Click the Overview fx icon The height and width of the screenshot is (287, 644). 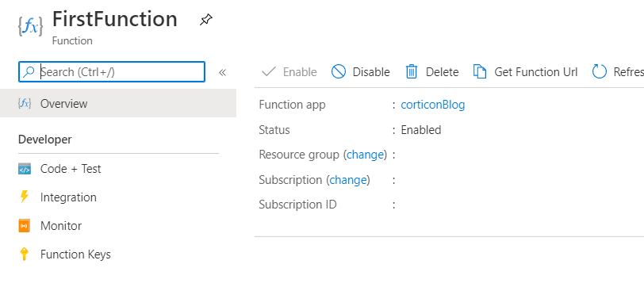[x=25, y=103]
